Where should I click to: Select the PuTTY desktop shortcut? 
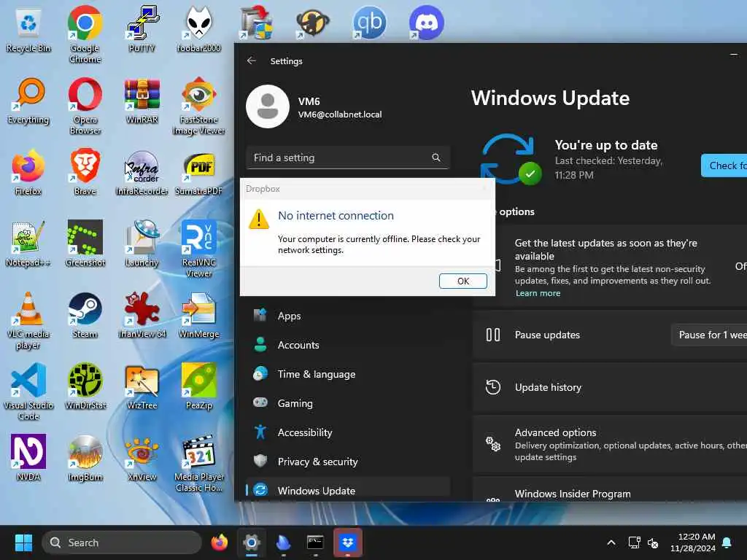(142, 29)
